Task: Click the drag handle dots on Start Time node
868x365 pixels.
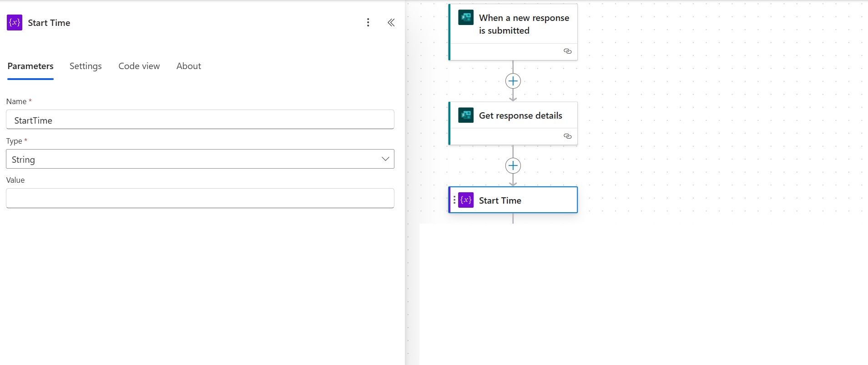Action: [x=454, y=200]
